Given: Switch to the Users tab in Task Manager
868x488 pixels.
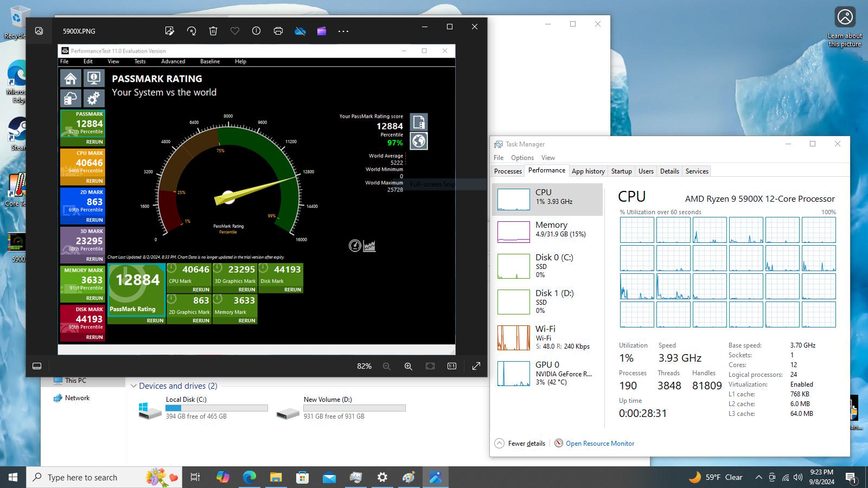Looking at the screenshot, I should coord(646,171).
